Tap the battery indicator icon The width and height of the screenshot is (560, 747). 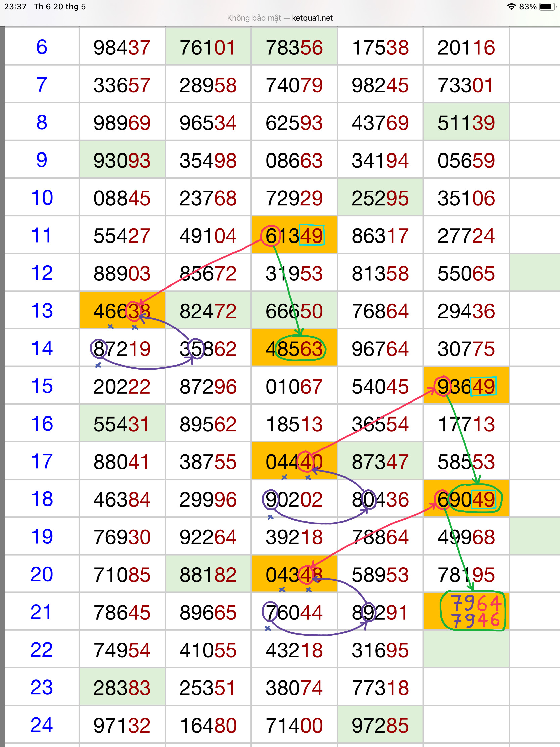[547, 7]
